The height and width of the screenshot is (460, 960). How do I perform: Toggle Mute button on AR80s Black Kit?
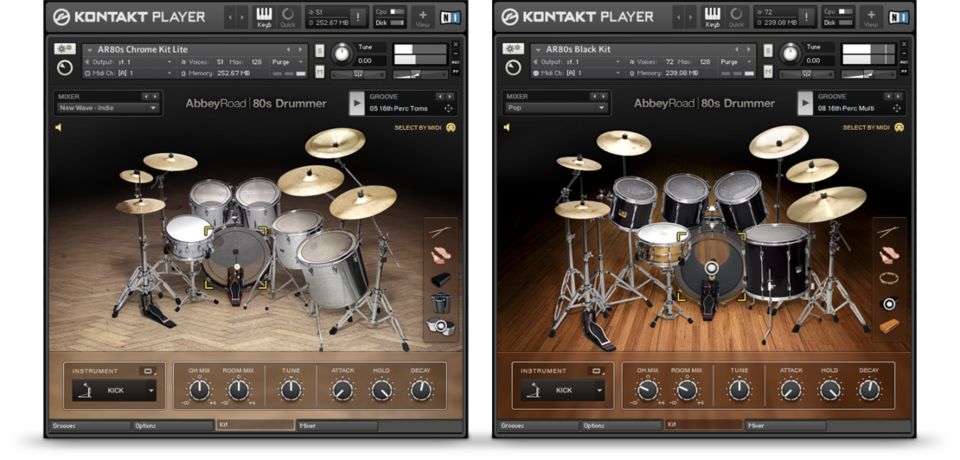[767, 72]
